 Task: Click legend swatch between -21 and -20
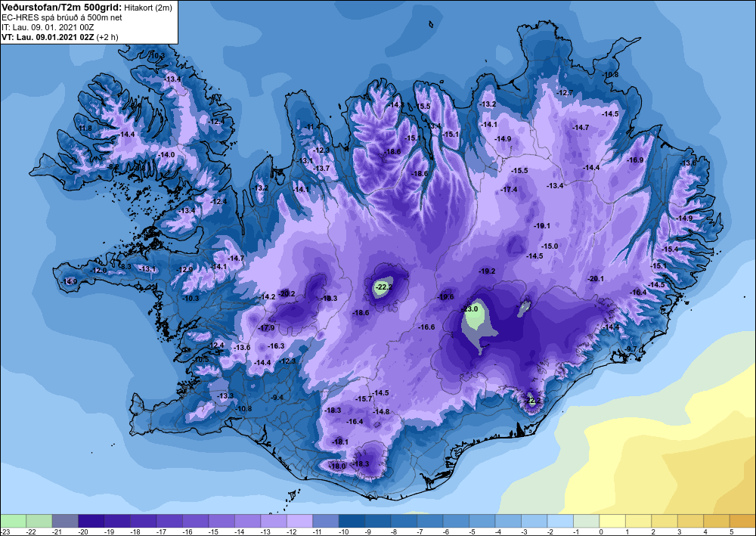(65, 521)
